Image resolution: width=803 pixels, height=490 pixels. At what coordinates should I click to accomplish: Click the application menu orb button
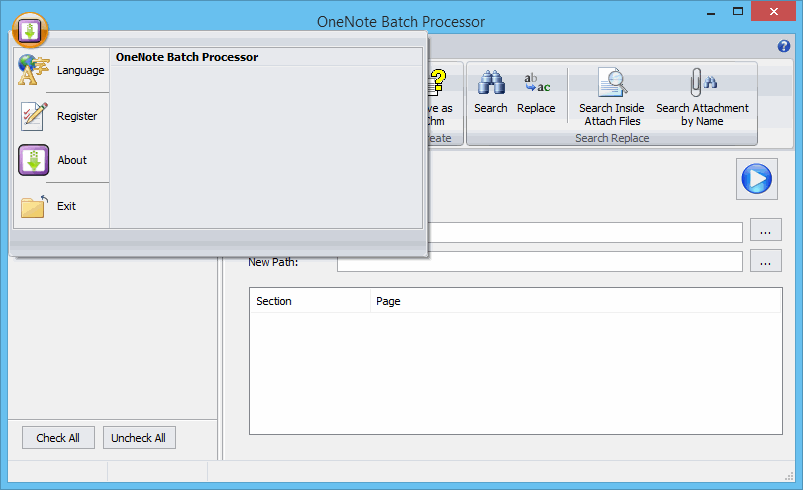point(30,30)
